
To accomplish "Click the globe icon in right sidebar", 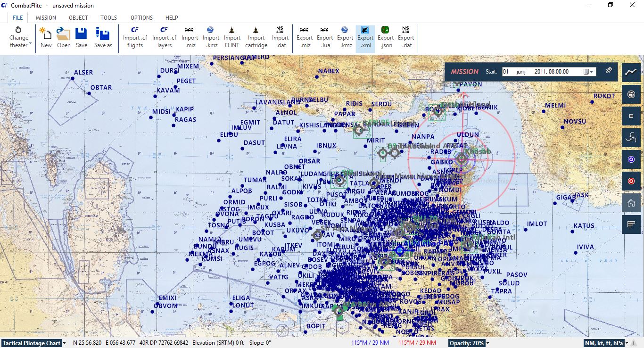I will [x=631, y=94].
